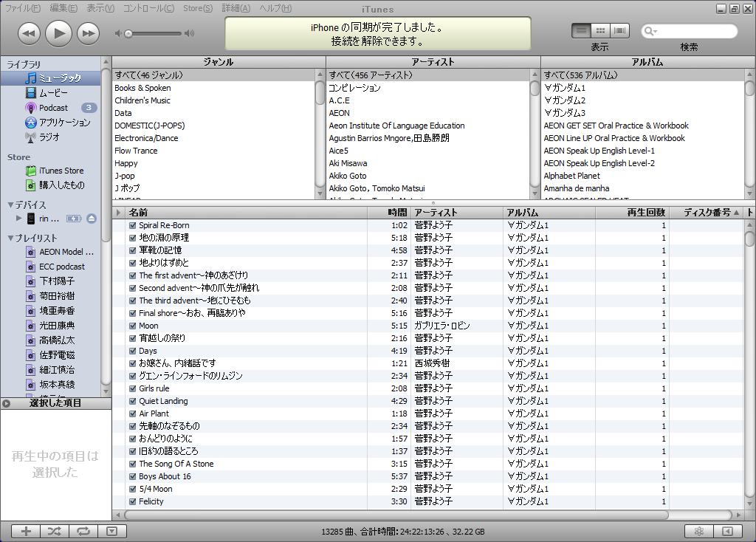Open the 細江慎治 playlist
The image size is (756, 542).
pos(51,370)
